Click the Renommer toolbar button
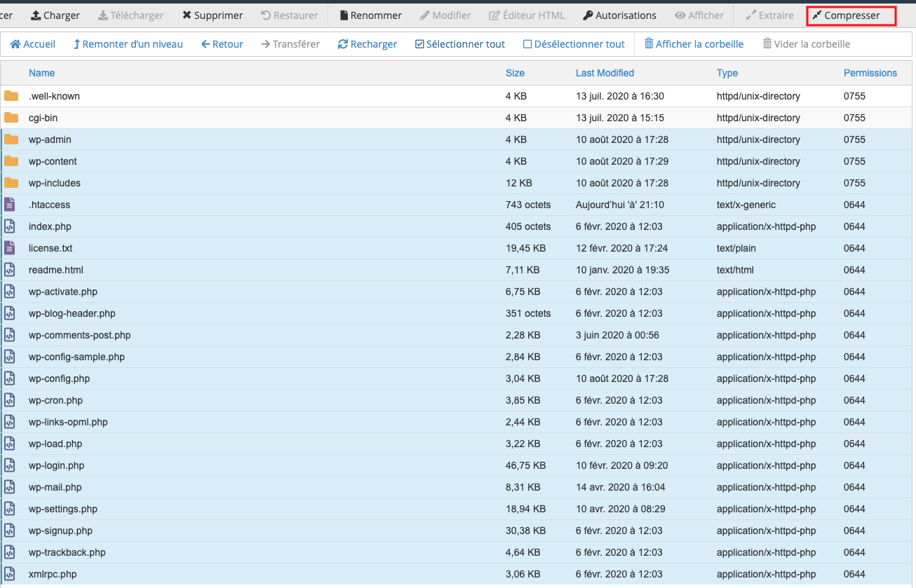Screen dimensions: 916x588 (371, 15)
